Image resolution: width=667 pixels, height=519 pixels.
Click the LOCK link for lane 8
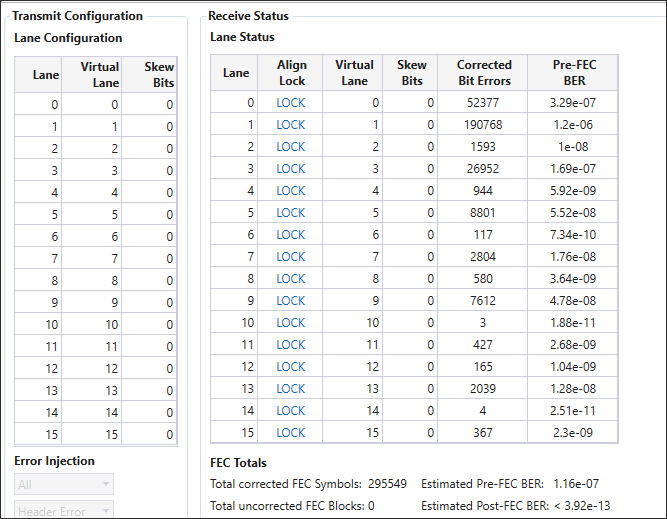291,279
